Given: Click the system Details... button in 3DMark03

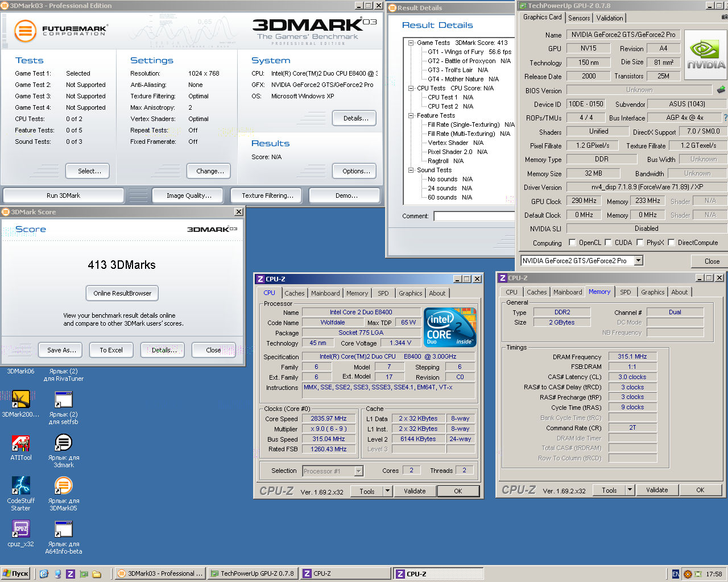Looking at the screenshot, I should pos(355,118).
